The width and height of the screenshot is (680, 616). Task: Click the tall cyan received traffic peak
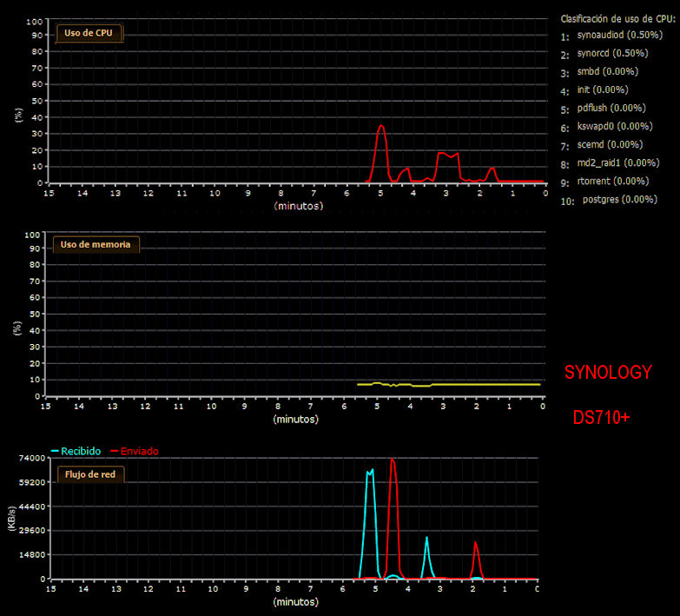tap(370, 472)
